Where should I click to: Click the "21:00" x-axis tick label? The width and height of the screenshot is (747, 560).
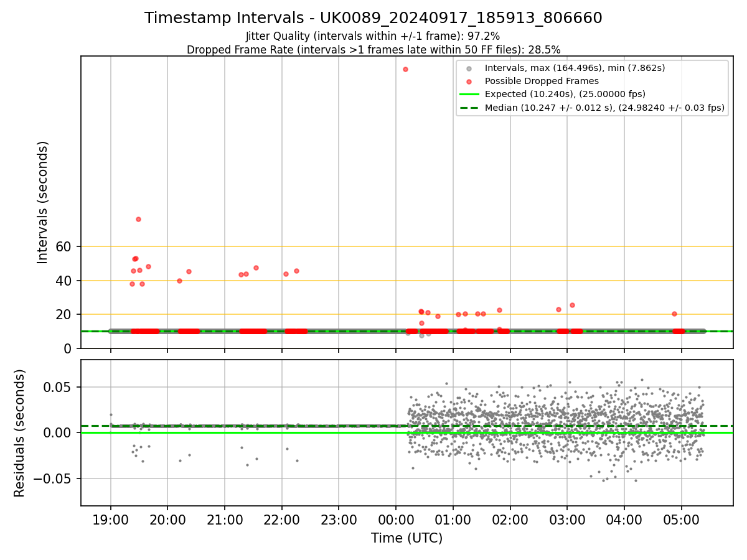coord(225,518)
